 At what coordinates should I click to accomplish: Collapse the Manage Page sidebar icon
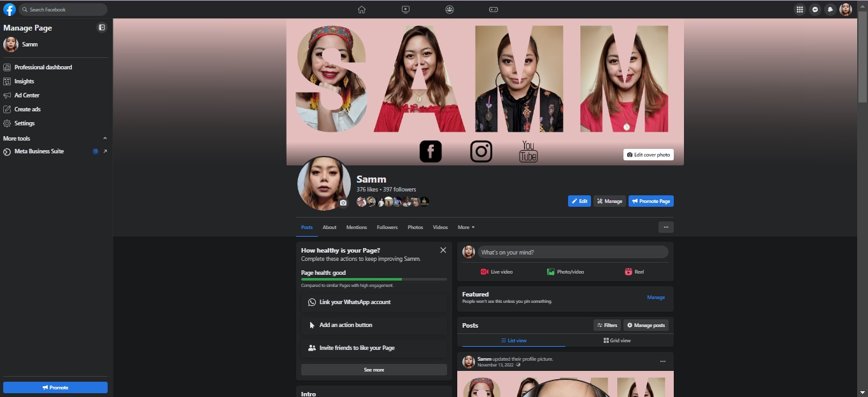tap(102, 27)
